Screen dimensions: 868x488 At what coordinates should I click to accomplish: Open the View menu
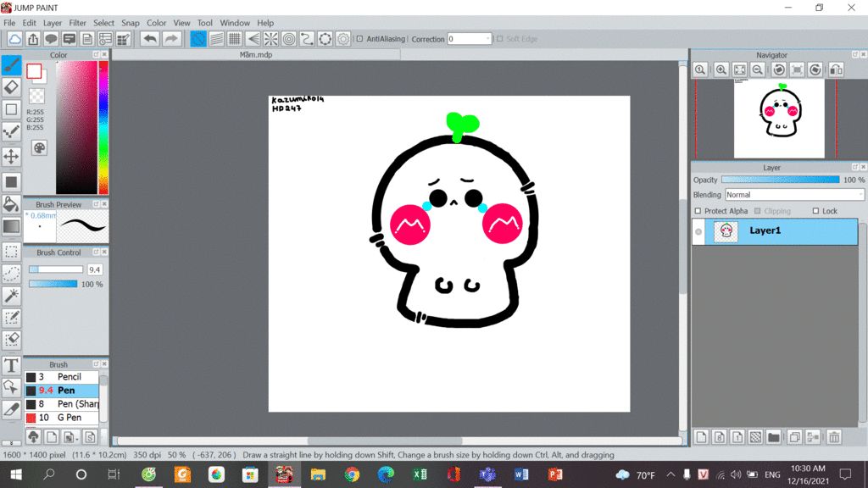(181, 23)
